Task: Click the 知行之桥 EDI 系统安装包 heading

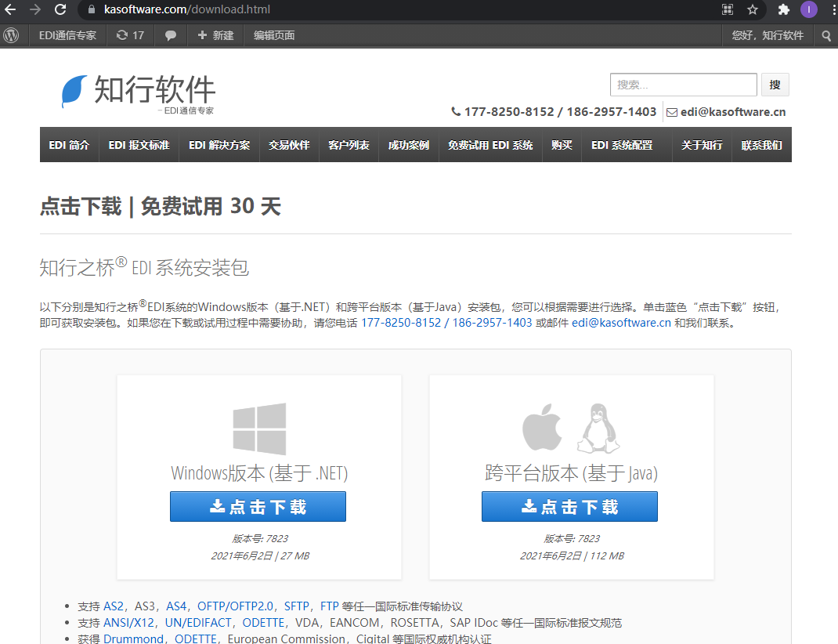Action: click(x=144, y=266)
